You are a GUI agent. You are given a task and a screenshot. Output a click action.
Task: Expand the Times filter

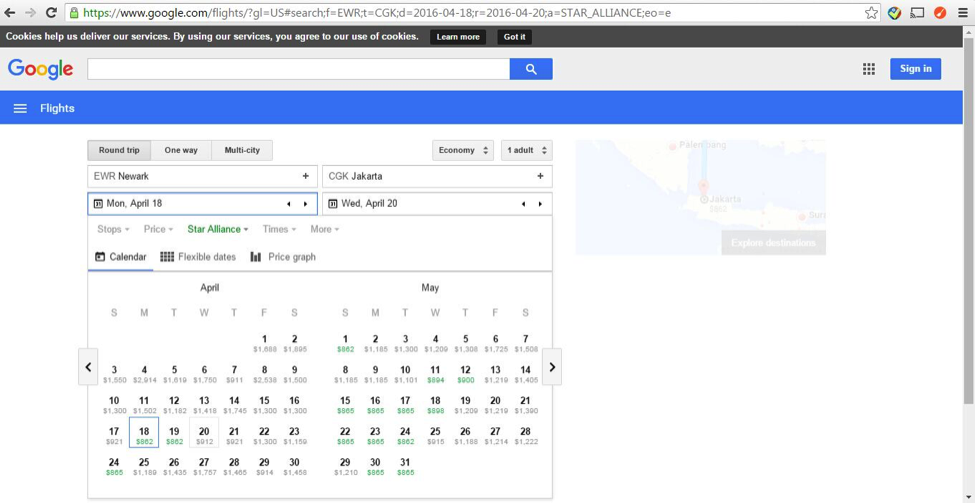pos(279,229)
